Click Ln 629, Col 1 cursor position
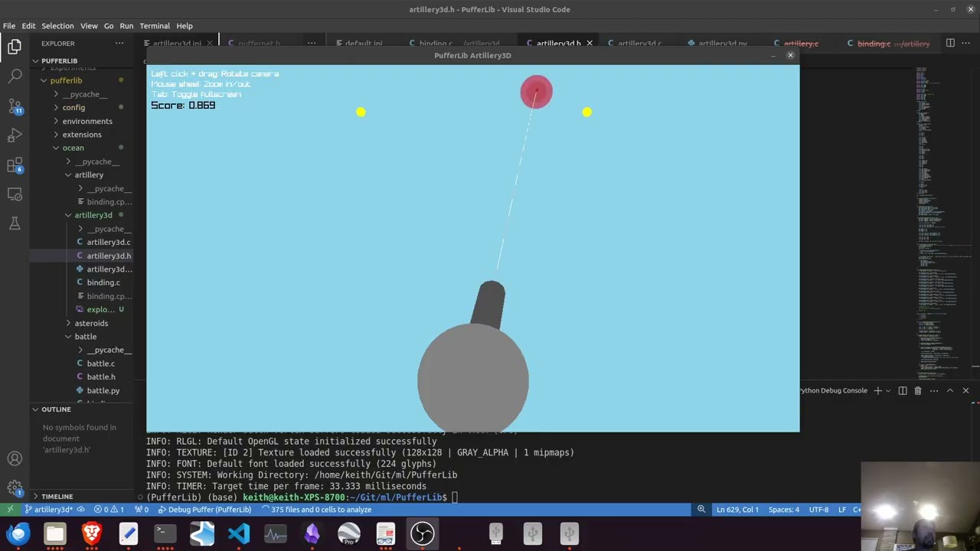This screenshot has width=980, height=551. point(737,510)
